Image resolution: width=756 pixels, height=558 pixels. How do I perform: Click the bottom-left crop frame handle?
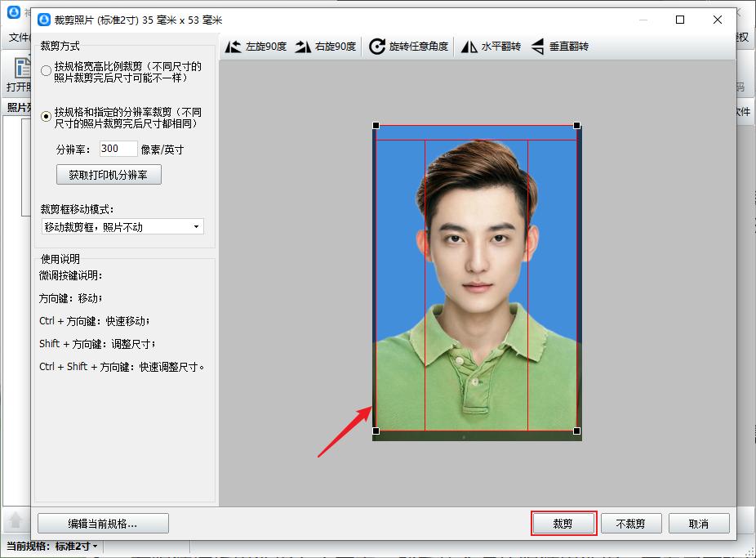coord(376,431)
